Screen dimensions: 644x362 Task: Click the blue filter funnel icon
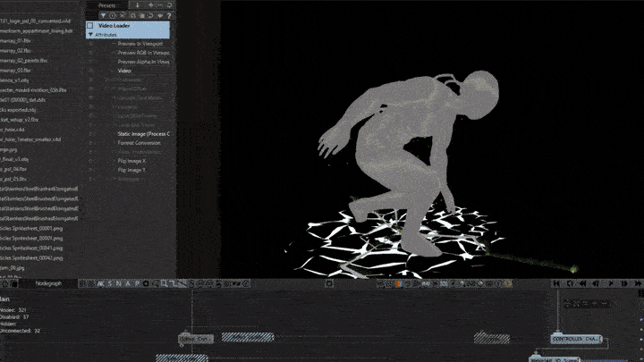[x=103, y=15]
